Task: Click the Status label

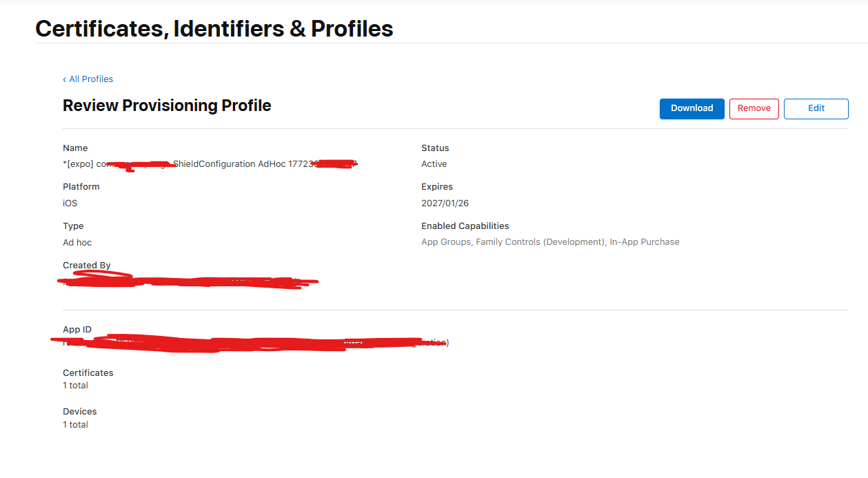Action: pyautogui.click(x=435, y=148)
